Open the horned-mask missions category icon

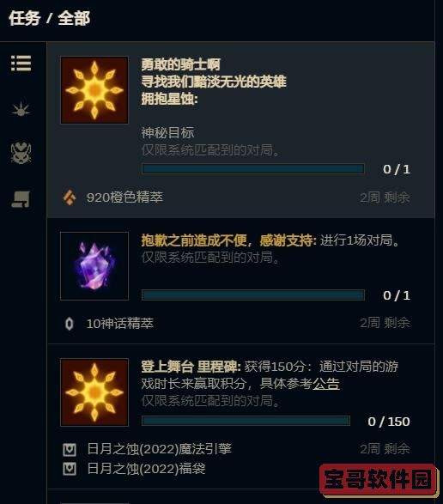click(21, 153)
